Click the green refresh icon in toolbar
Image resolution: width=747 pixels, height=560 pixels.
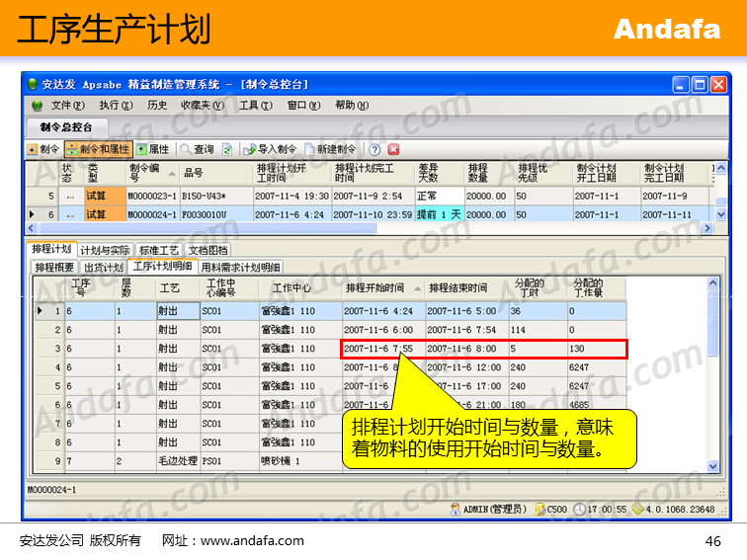click(x=227, y=149)
